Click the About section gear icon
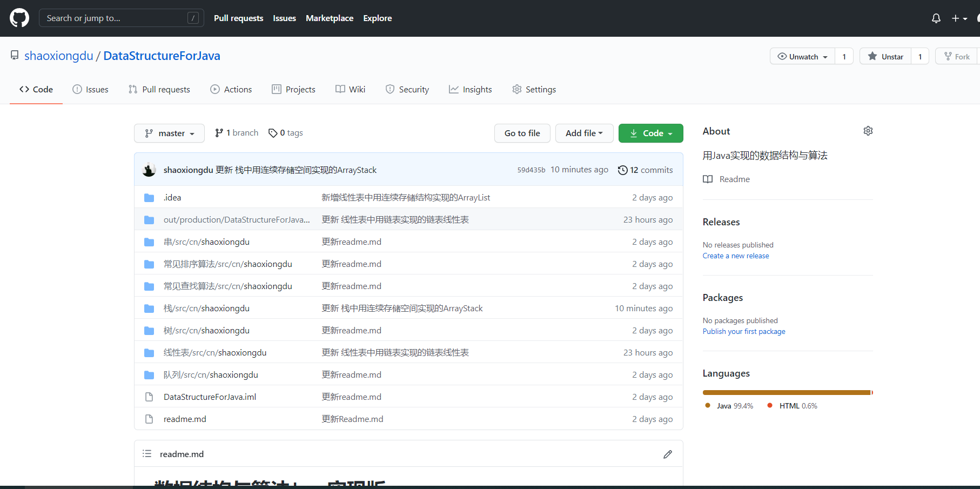This screenshot has width=980, height=489. pyautogui.click(x=868, y=131)
